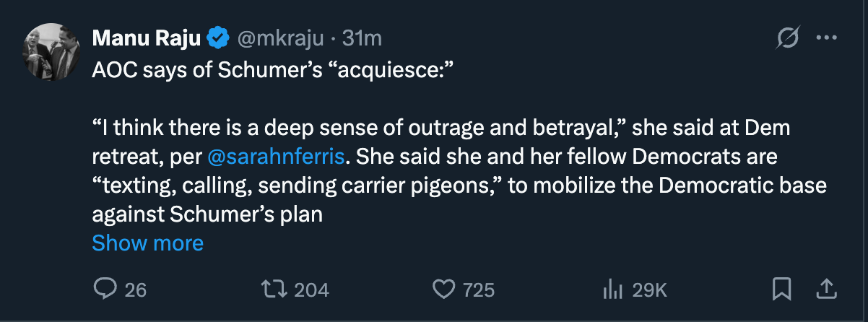Click the 29K views count
This screenshot has width=868, height=322.
(649, 290)
